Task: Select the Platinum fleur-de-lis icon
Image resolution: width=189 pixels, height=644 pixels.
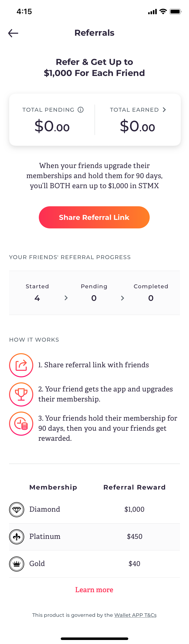Action: [17, 537]
